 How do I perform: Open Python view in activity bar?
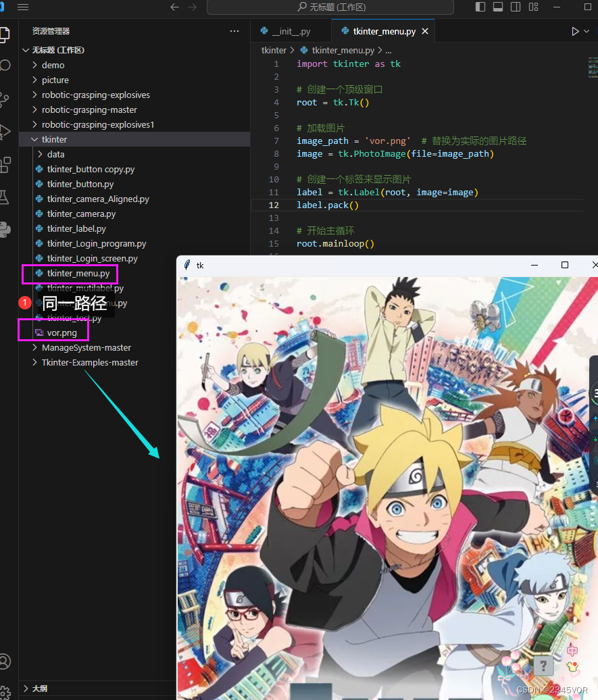click(5, 230)
